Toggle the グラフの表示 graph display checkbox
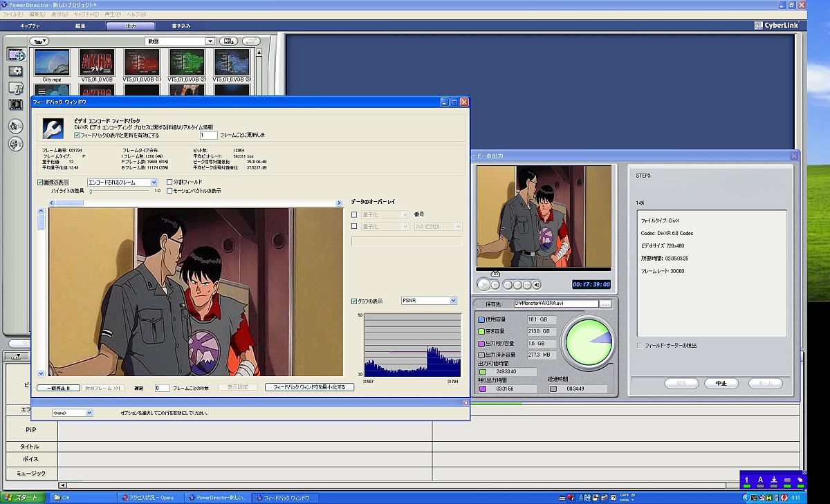830x504 pixels. [x=355, y=301]
